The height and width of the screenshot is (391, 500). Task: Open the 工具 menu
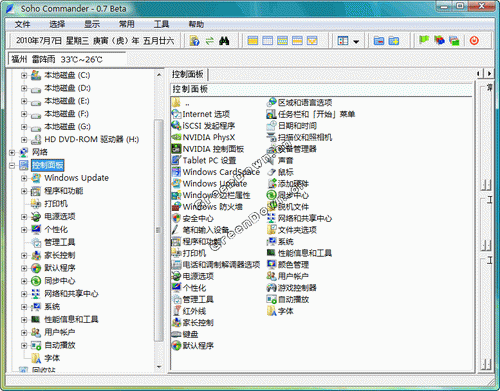click(x=161, y=24)
